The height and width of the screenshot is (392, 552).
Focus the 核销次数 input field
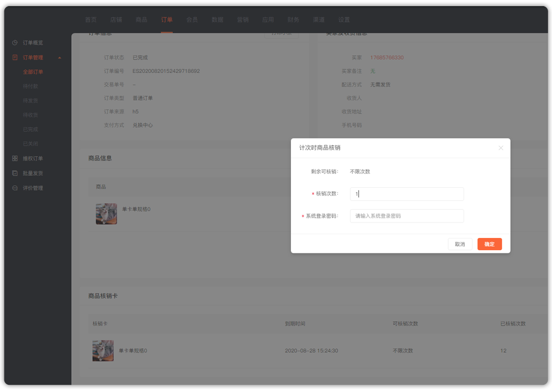[407, 194]
